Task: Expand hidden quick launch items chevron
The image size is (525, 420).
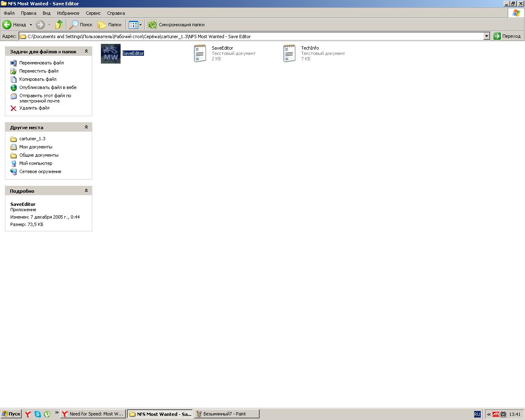Action: point(57,413)
